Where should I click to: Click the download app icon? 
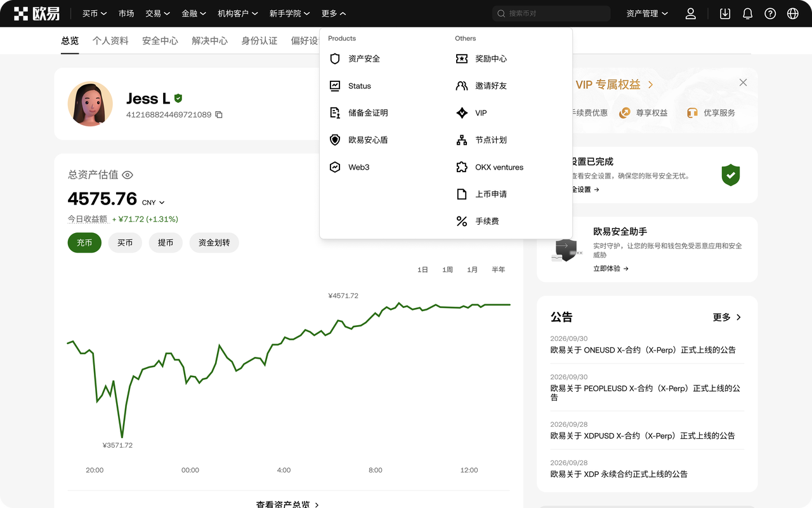[725, 13]
